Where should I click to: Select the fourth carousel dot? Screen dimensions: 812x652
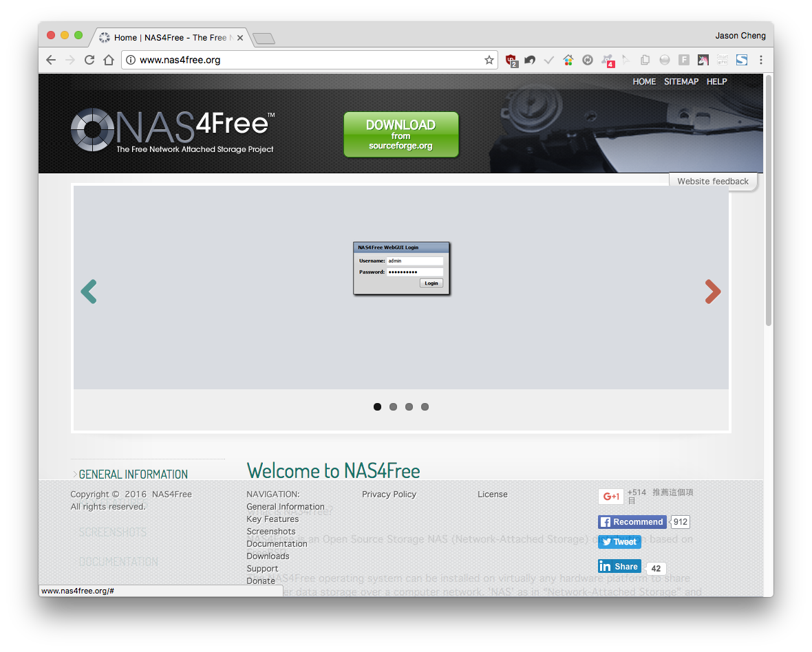click(425, 406)
